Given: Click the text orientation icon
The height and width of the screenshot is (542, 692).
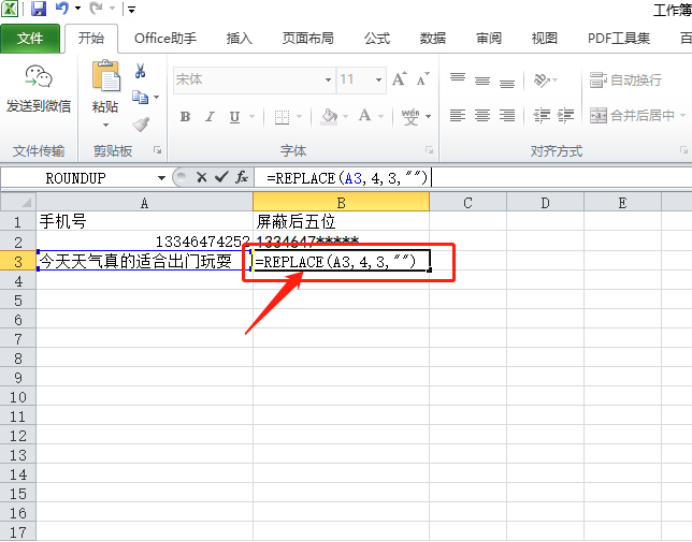Looking at the screenshot, I should click(x=542, y=80).
